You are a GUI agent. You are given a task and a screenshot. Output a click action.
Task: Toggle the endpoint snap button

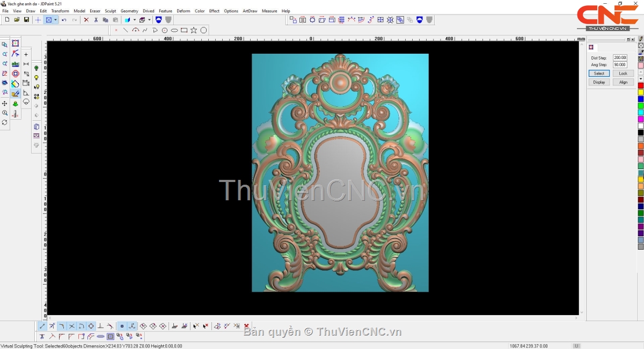[42, 326]
